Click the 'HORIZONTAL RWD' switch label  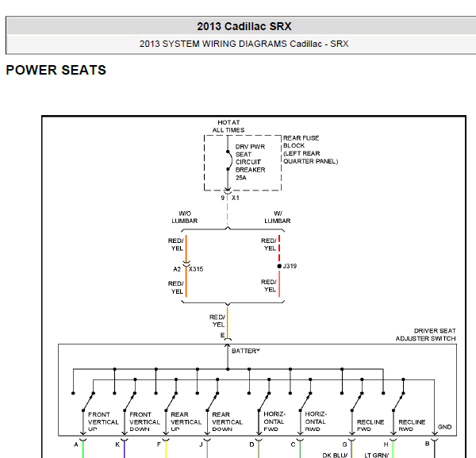coord(316,421)
